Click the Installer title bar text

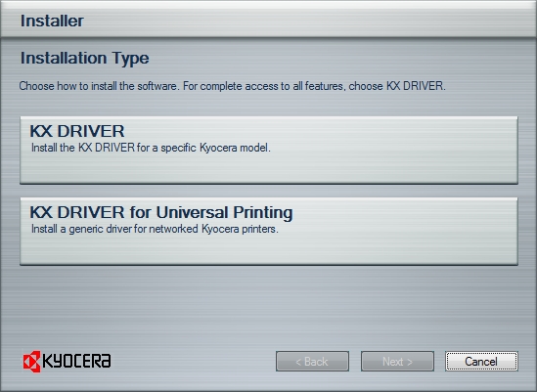point(52,21)
